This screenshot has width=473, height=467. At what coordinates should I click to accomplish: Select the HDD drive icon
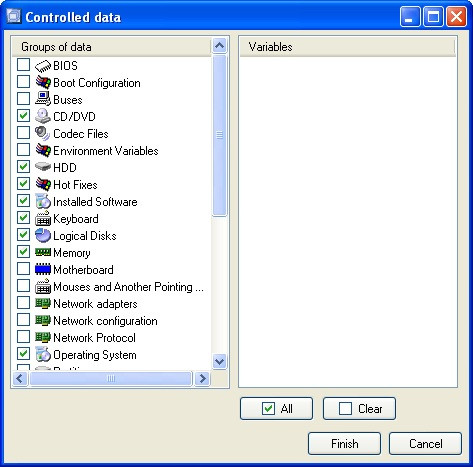(x=43, y=166)
